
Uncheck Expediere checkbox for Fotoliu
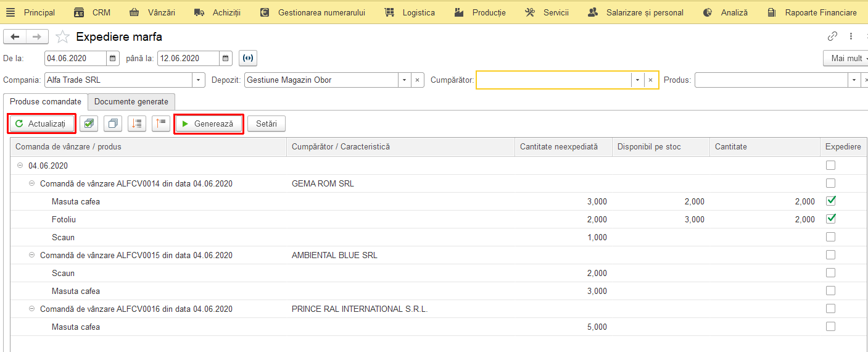click(x=831, y=219)
